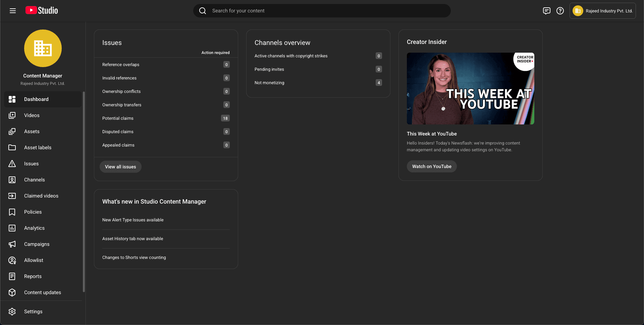Image resolution: width=644 pixels, height=325 pixels.
Task: Click the Content updates box icon
Action: coord(12,292)
